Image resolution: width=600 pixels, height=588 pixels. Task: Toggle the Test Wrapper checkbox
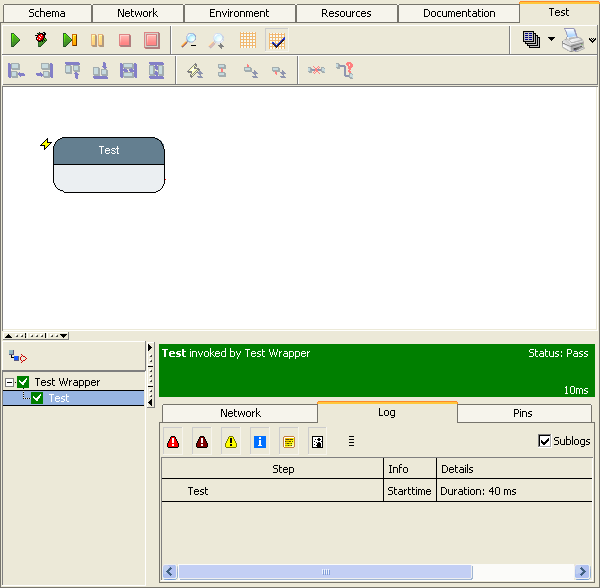click(24, 382)
